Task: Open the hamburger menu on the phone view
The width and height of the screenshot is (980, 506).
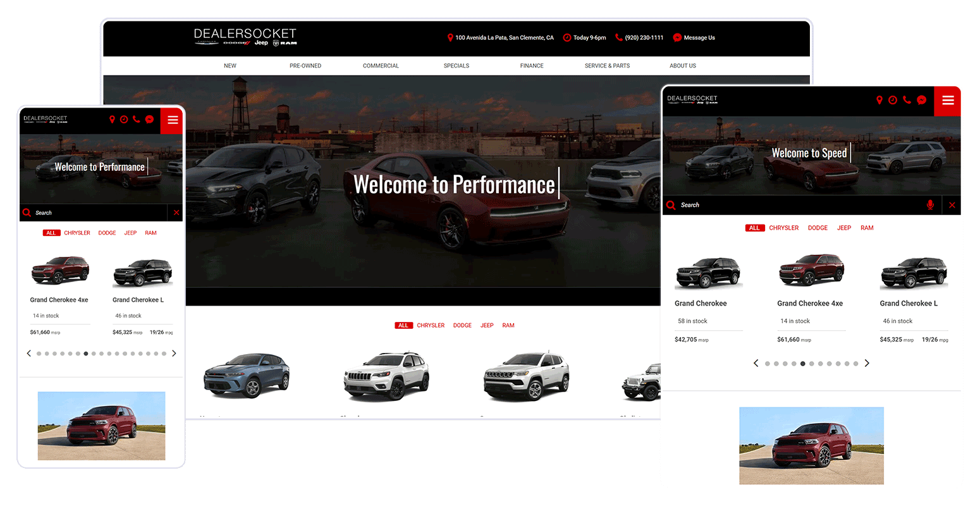Action: pos(173,120)
